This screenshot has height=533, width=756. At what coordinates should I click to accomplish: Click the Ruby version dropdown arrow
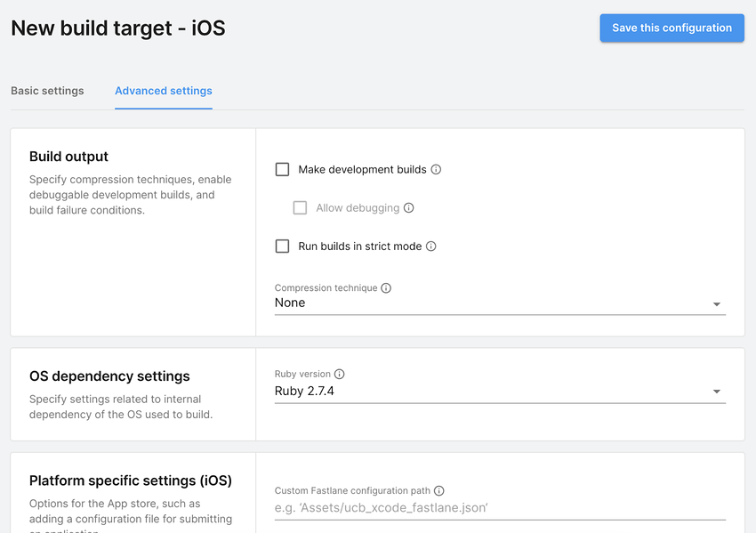(x=717, y=392)
